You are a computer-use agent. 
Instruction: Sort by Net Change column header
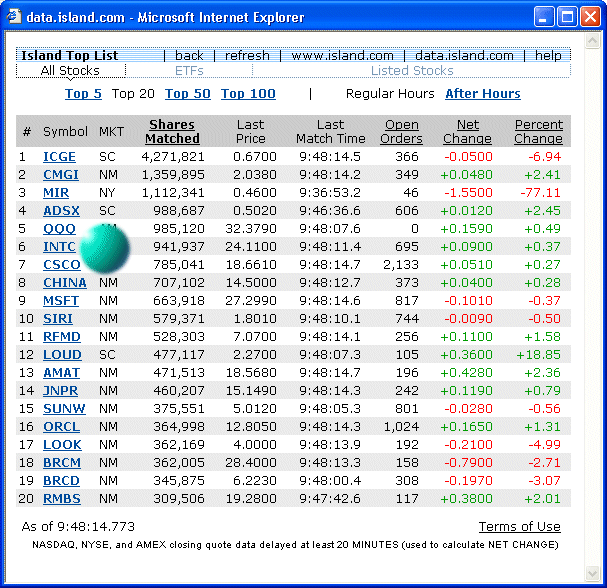click(x=467, y=131)
